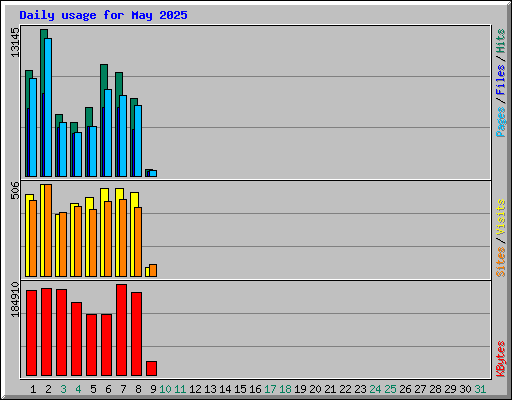Screen dimensions: 512x400
Task: Select the tallest red KBytes bar, day 7
Action: [x=121, y=330]
